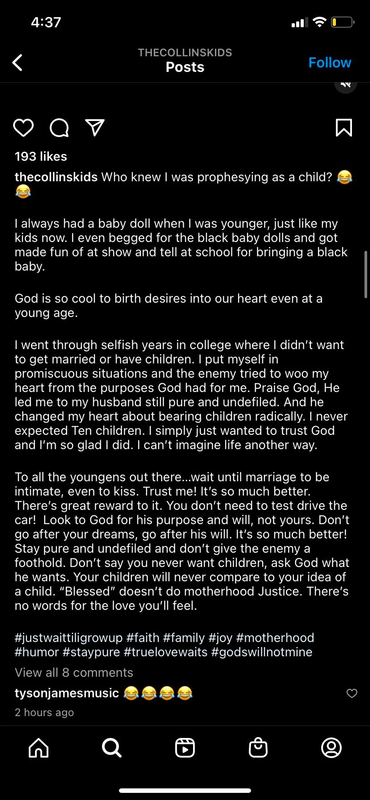Open the Shop tab
This screenshot has height=800, width=370.
tap(258, 748)
